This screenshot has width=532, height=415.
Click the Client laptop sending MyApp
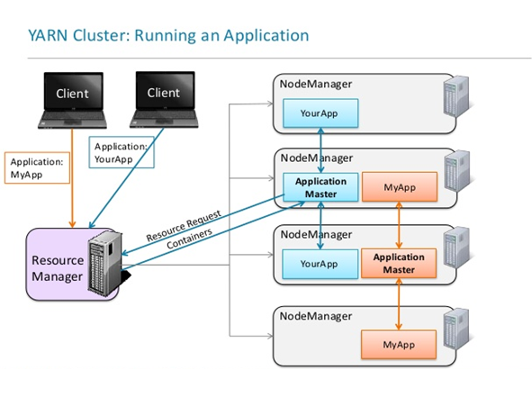[x=72, y=100]
